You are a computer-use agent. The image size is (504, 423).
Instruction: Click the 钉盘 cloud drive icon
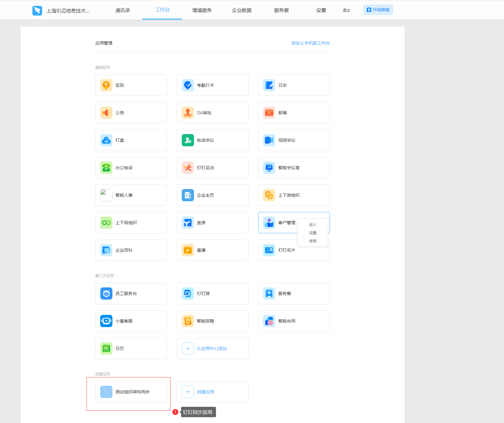[x=106, y=140]
